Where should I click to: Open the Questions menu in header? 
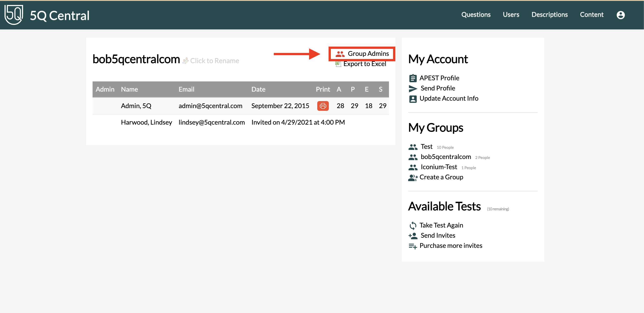[476, 14]
